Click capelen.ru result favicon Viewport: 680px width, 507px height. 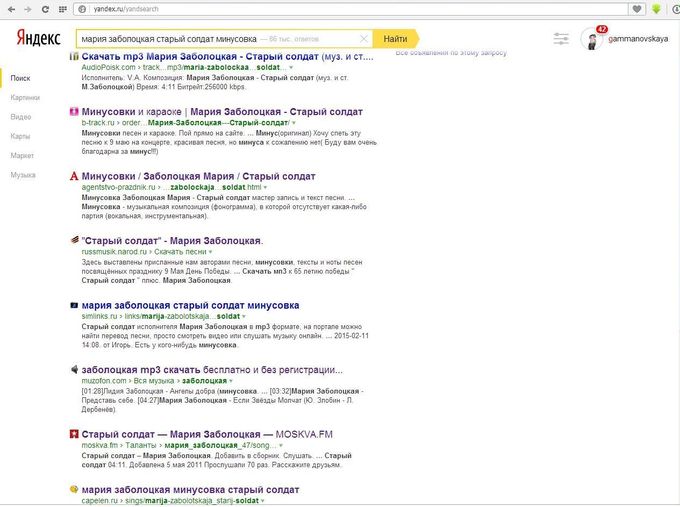74,489
